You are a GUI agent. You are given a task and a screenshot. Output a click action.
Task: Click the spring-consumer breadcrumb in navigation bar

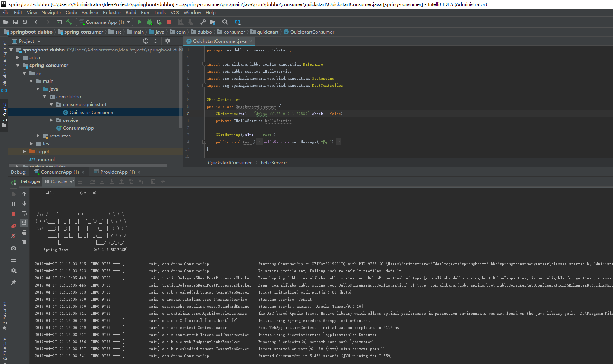[83, 32]
